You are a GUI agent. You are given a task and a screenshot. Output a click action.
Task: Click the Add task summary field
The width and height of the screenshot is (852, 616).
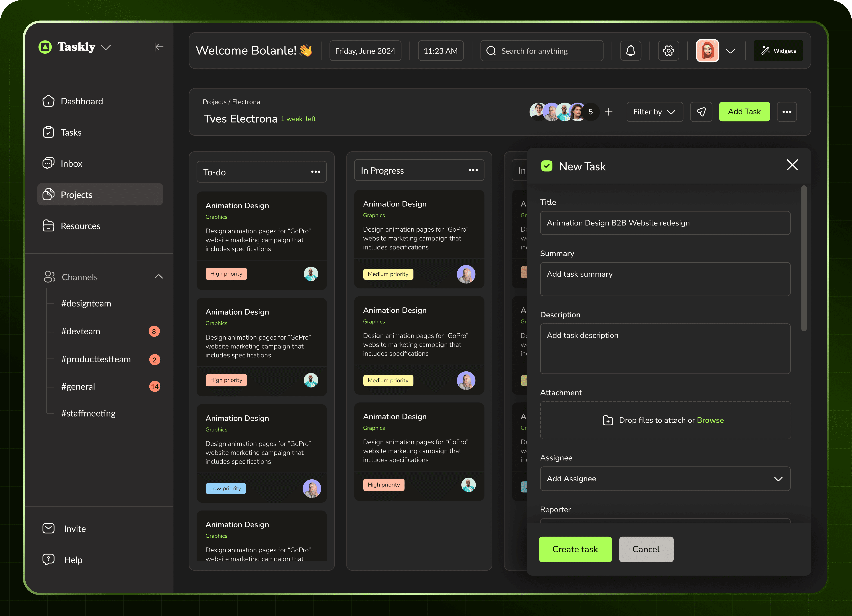[x=665, y=279]
